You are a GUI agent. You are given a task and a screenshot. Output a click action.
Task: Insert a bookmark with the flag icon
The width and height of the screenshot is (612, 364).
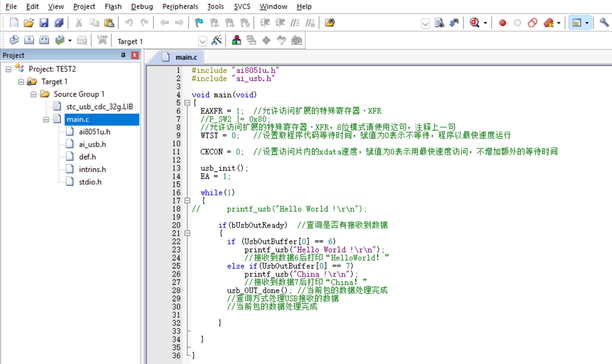click(x=199, y=23)
